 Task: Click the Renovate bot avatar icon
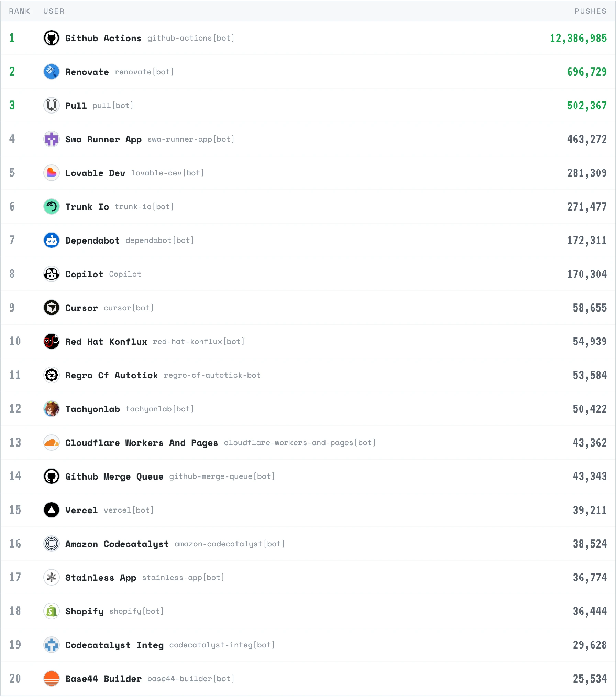52,72
